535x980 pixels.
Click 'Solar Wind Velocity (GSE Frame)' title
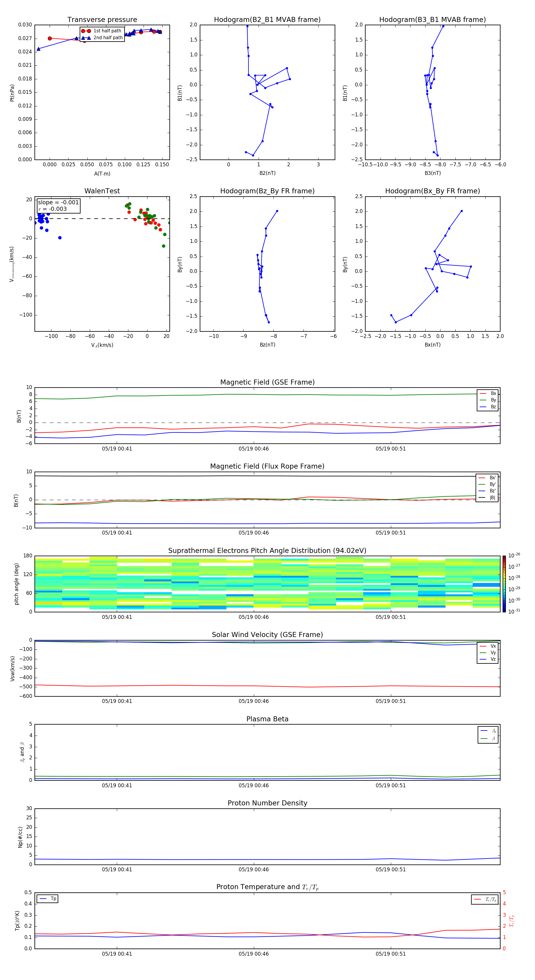(x=267, y=635)
